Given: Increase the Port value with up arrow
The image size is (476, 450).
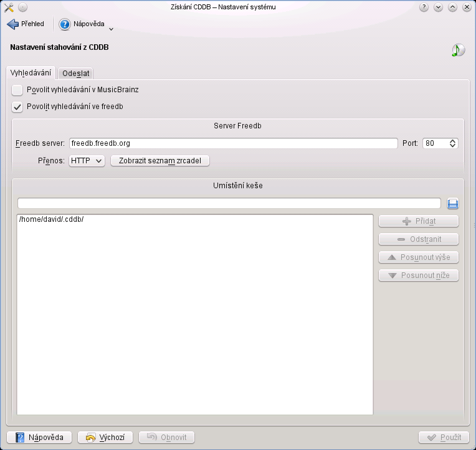Looking at the screenshot, I should click(452, 141).
